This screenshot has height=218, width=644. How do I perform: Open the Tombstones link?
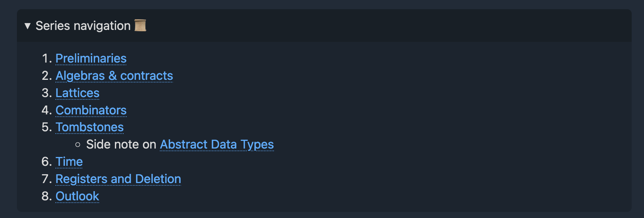90,127
